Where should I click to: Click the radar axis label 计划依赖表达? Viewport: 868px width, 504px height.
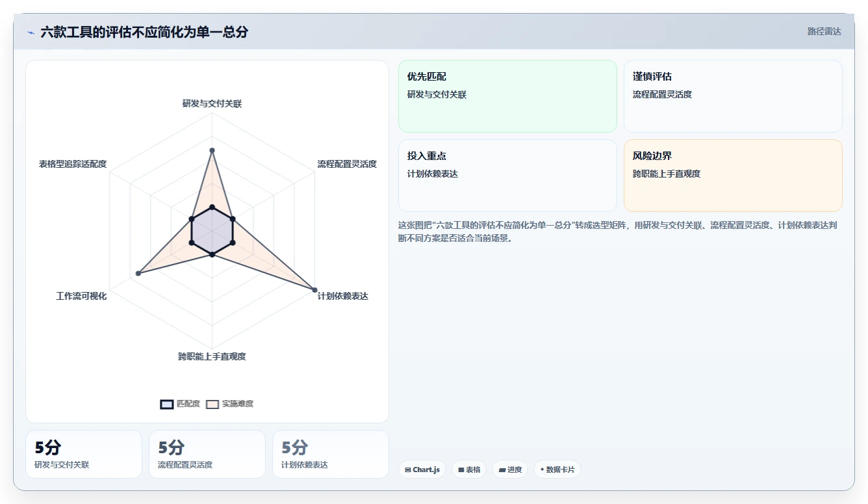343,296
